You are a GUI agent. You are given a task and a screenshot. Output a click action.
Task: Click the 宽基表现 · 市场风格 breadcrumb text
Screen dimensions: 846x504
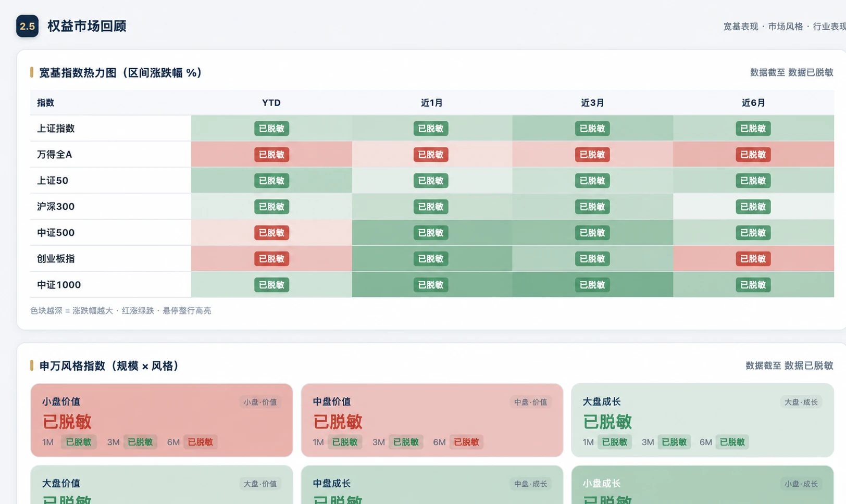point(763,27)
